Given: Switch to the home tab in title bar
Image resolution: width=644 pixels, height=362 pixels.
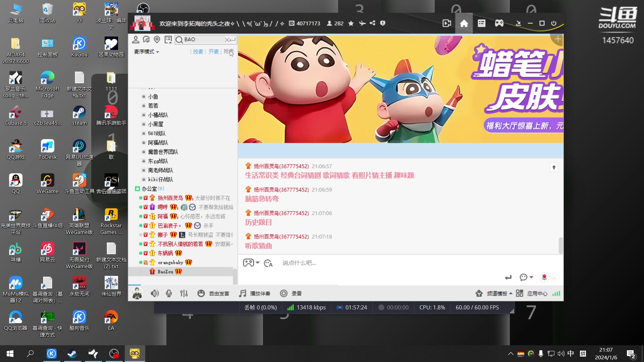Looking at the screenshot, I should coord(464,23).
